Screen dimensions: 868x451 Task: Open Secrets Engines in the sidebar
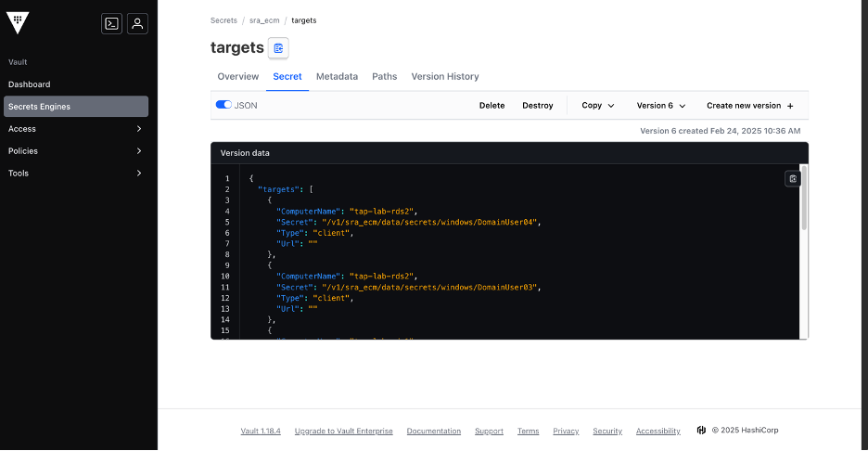[x=76, y=107]
